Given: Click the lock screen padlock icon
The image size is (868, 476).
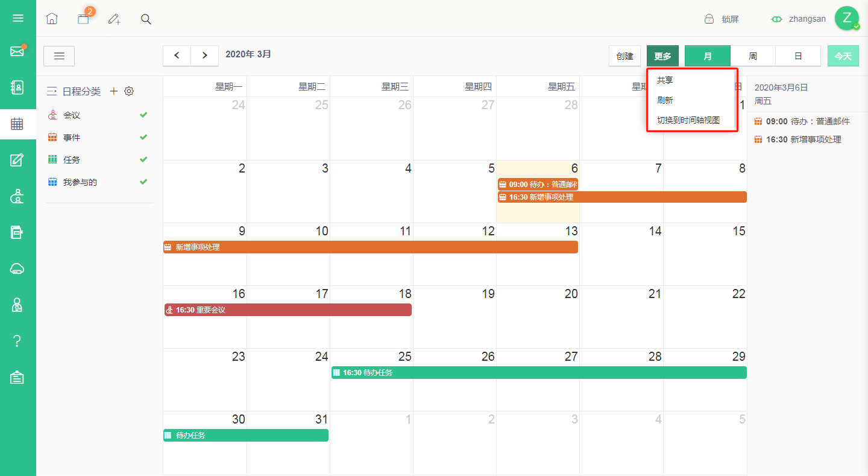Looking at the screenshot, I should coord(709,19).
